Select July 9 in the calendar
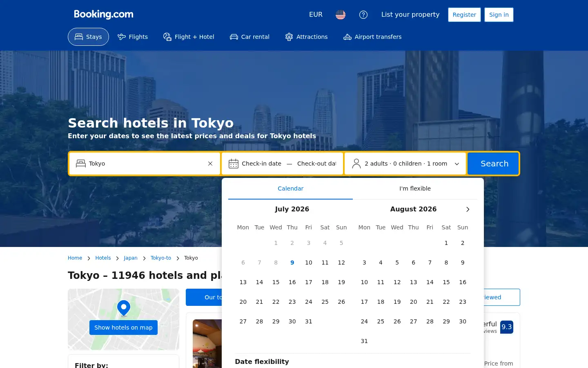Viewport: 588px width, 368px height. [292, 263]
